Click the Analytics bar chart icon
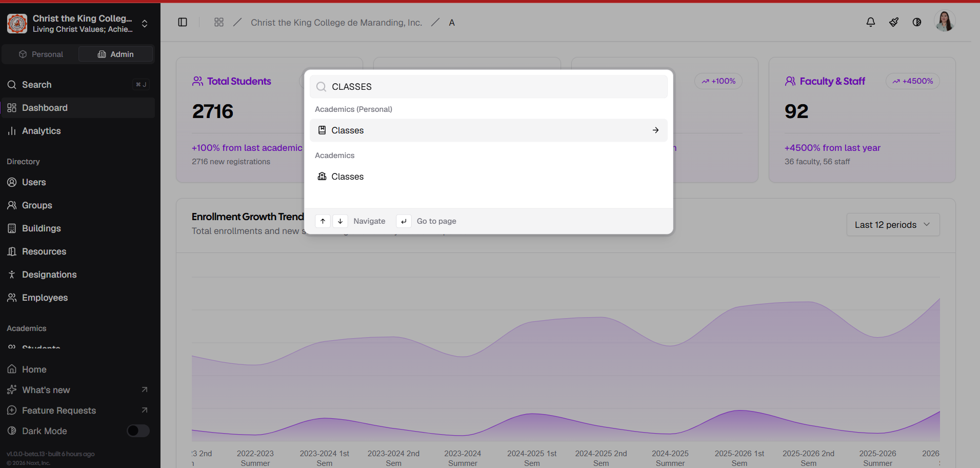 tap(12, 131)
